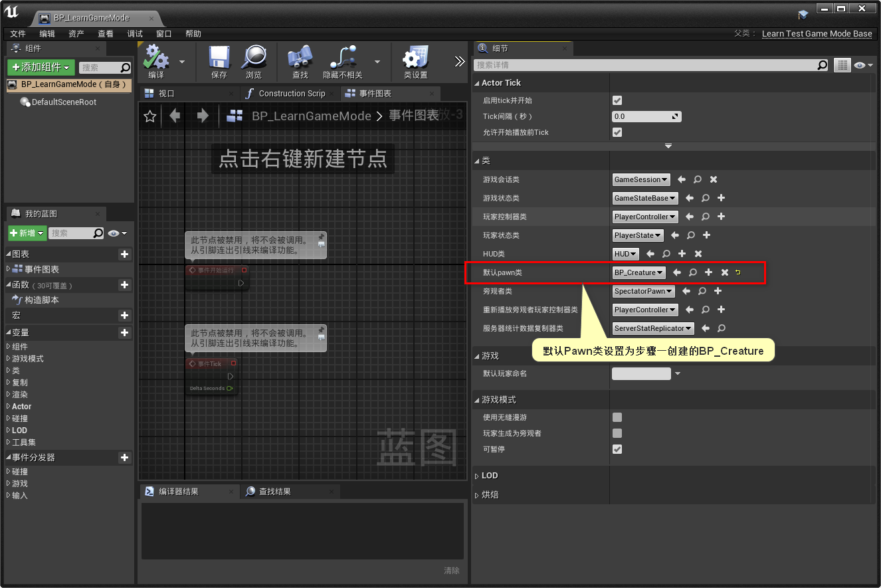Toggle the 启用tick并开始 checkbox
This screenshot has width=881, height=588.
(617, 100)
